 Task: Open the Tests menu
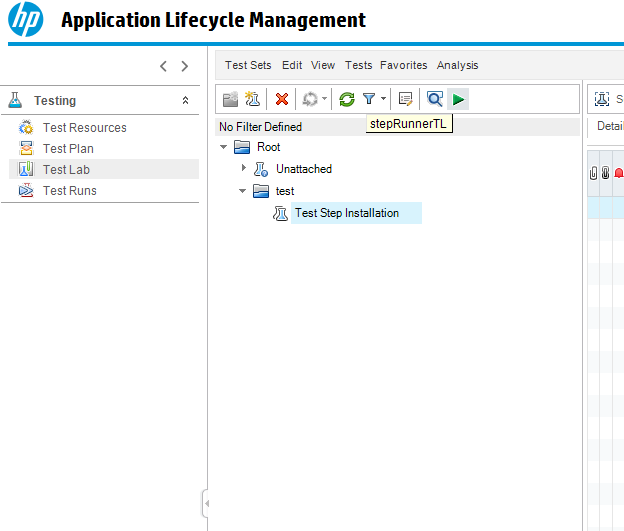(359, 65)
